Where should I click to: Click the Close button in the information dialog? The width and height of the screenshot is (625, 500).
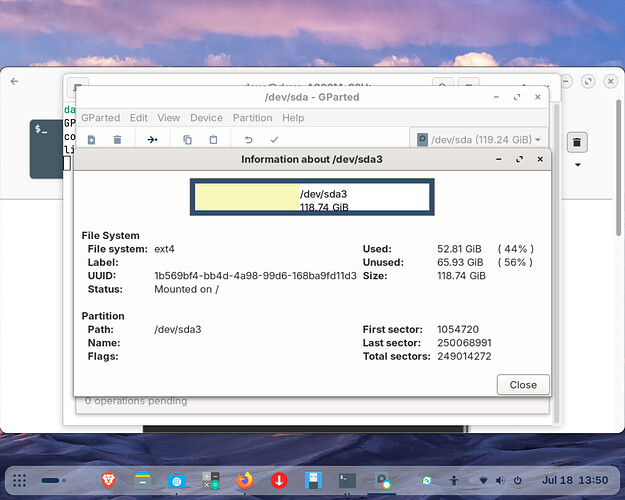pyautogui.click(x=523, y=385)
